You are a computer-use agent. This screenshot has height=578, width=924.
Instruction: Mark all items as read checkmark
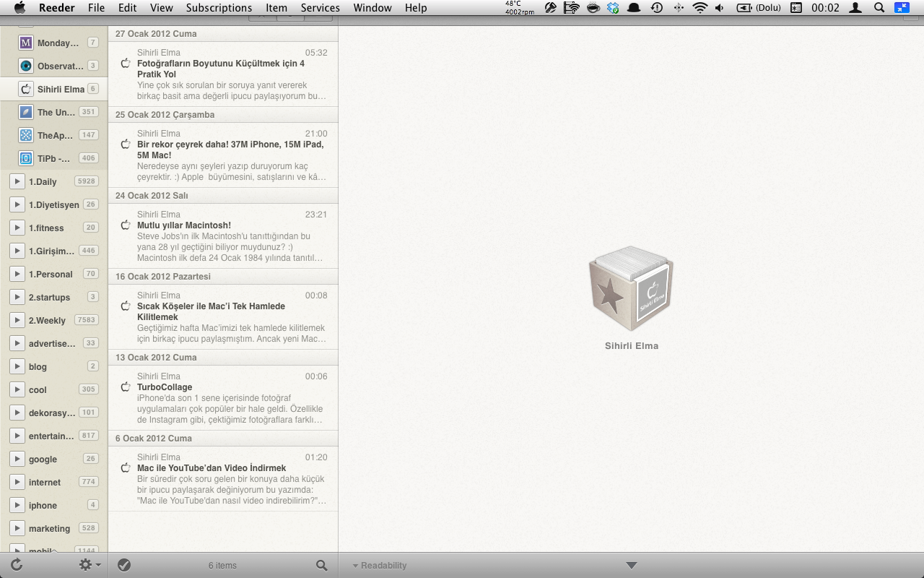click(x=124, y=565)
